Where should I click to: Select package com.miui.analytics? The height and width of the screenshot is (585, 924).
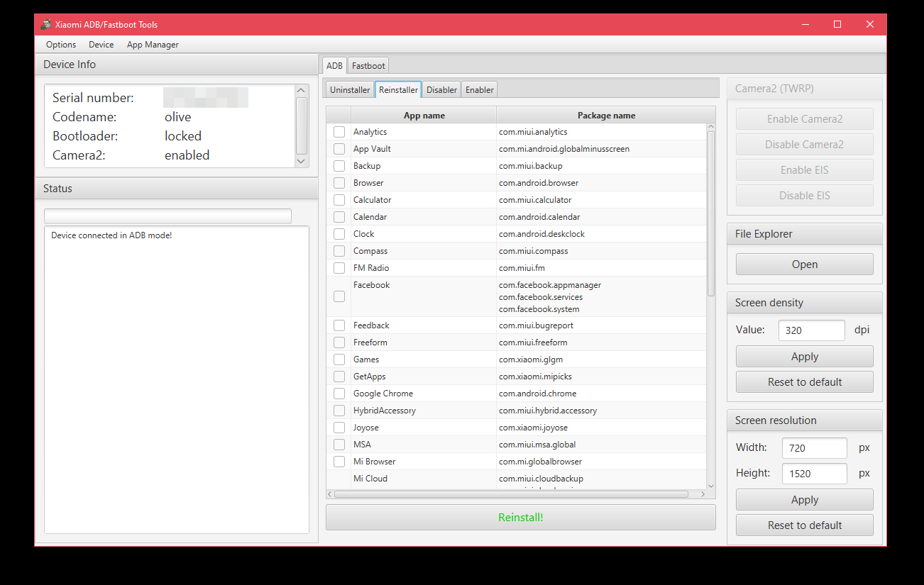pyautogui.click(x=533, y=132)
